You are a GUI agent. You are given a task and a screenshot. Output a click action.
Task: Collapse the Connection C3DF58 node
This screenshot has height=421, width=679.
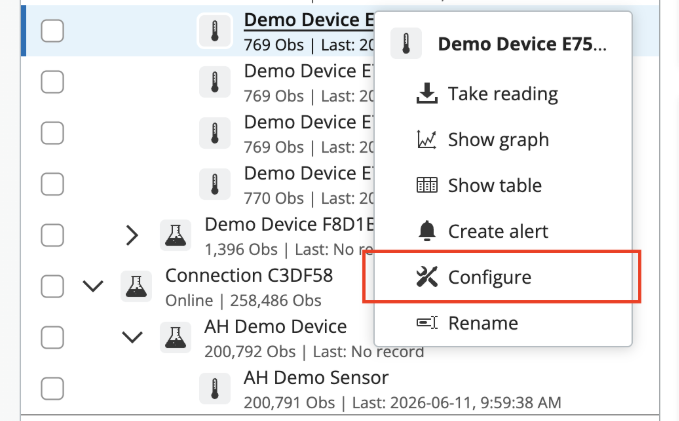coord(93,286)
